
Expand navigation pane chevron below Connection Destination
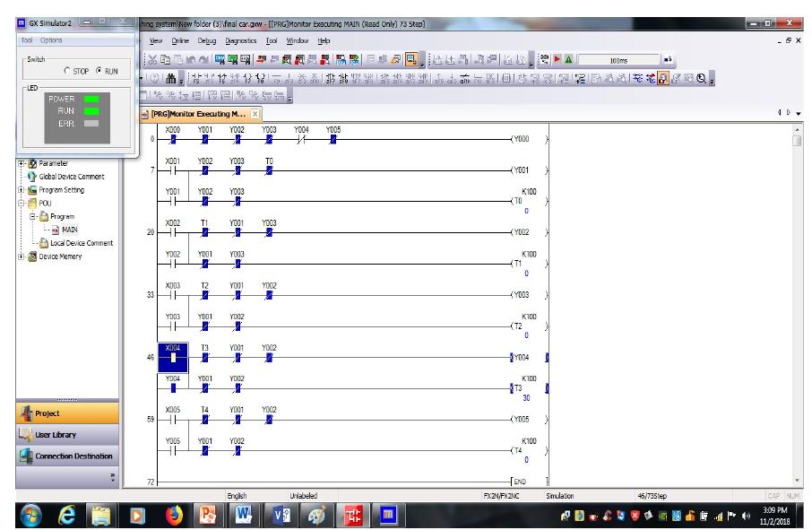pyautogui.click(x=112, y=476)
